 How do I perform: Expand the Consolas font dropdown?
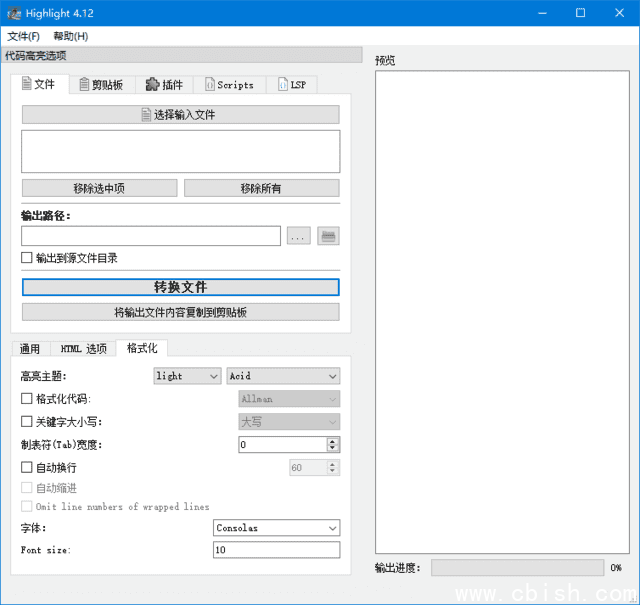276,528
